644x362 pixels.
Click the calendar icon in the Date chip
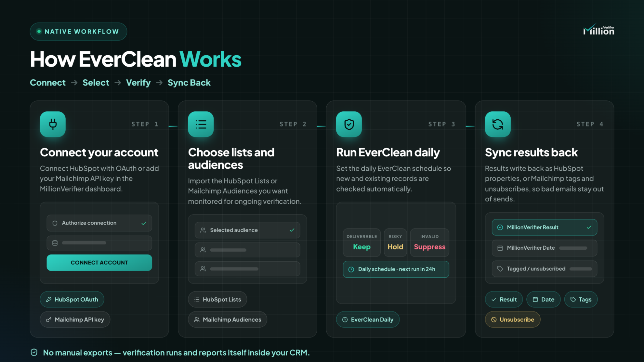tap(535, 300)
